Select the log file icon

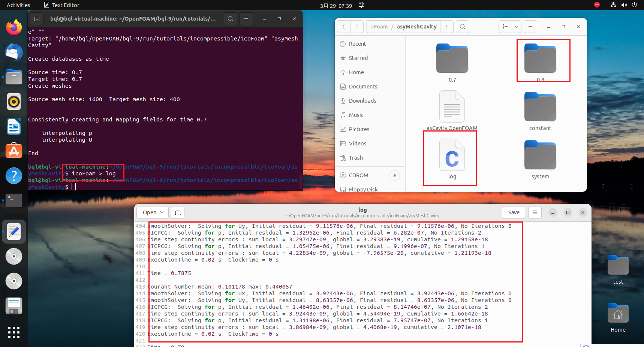pos(452,155)
